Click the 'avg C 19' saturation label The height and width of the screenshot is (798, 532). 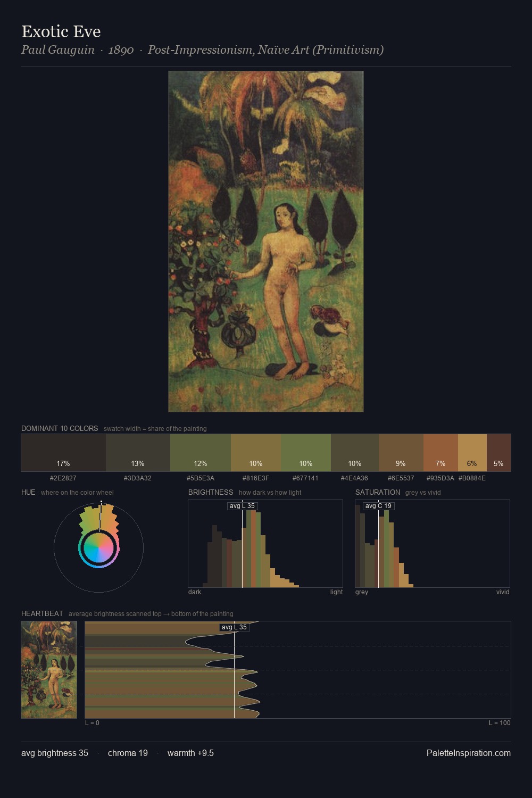[x=378, y=506]
